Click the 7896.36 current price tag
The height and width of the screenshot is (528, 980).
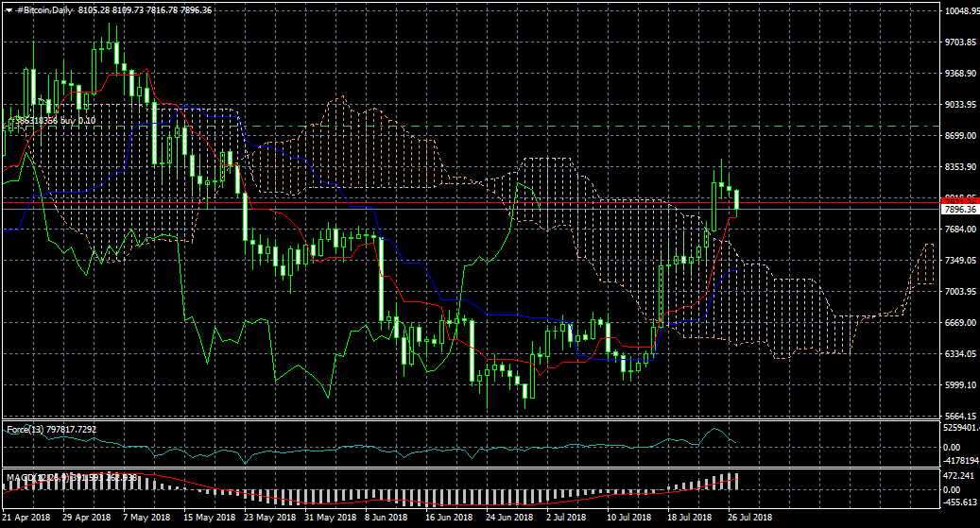(960, 210)
